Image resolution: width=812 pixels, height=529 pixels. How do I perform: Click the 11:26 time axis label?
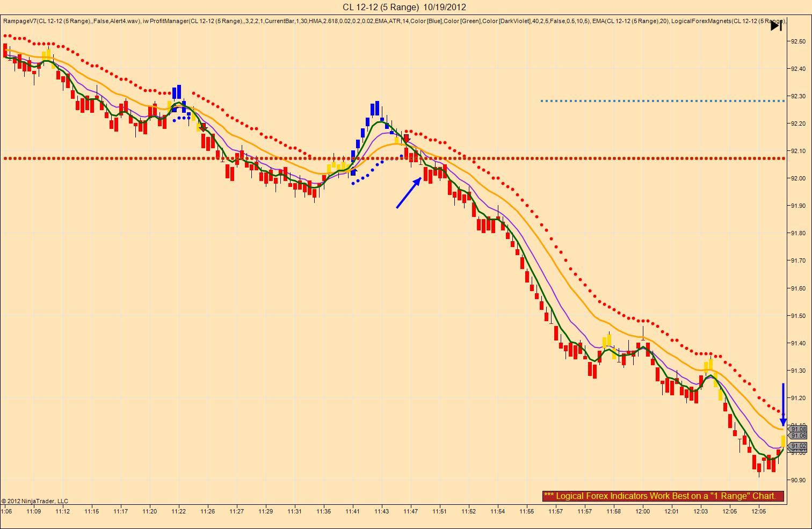pyautogui.click(x=207, y=511)
